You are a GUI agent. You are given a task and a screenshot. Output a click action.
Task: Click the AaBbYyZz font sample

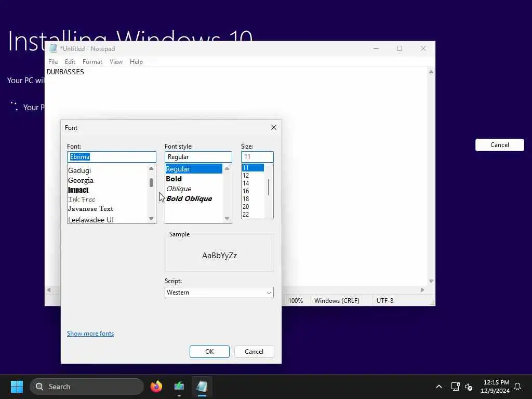tap(219, 256)
